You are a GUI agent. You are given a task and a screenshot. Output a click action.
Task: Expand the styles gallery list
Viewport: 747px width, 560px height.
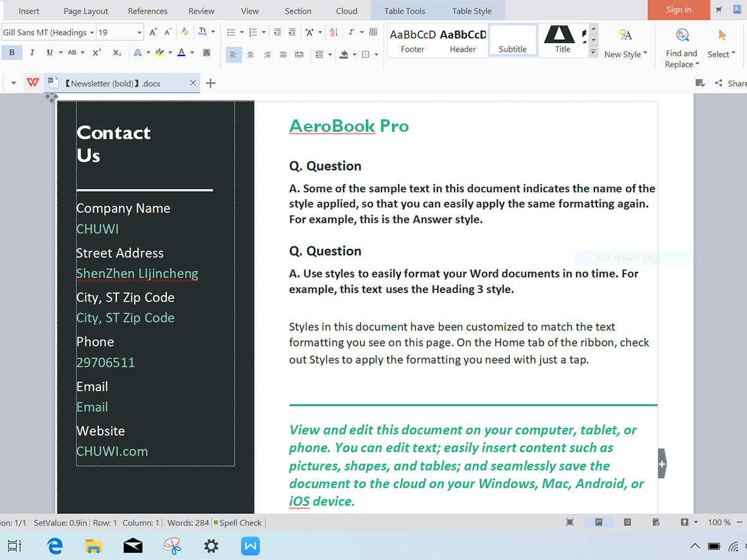click(x=593, y=52)
